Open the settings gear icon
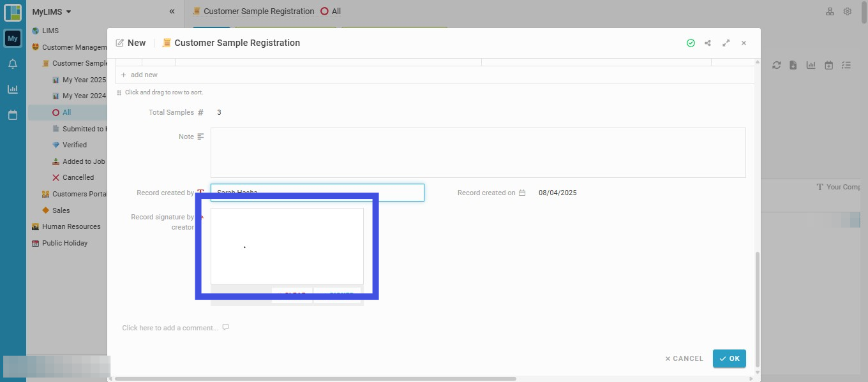Image resolution: width=868 pixels, height=382 pixels. click(848, 11)
